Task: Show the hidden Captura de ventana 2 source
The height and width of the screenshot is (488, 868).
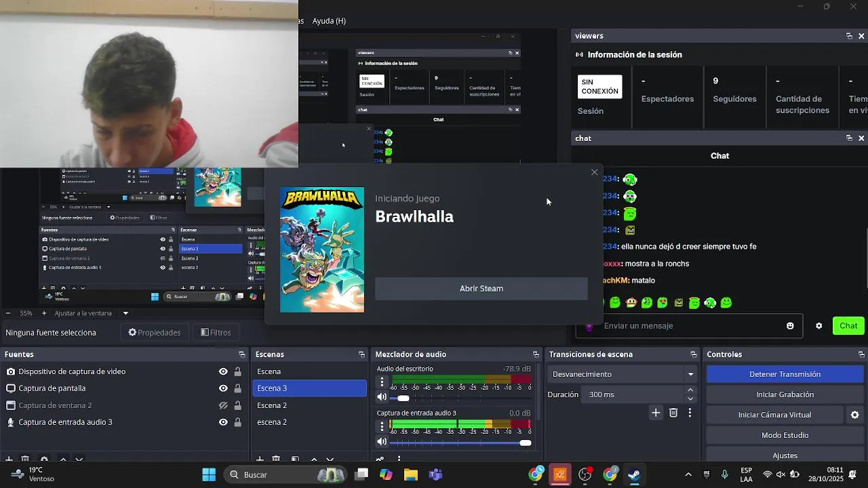Action: coord(223,405)
